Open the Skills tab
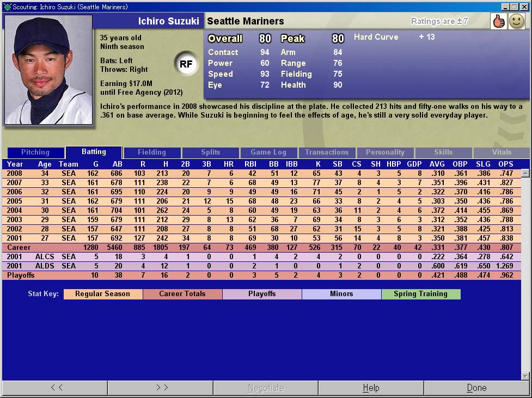 (x=443, y=152)
